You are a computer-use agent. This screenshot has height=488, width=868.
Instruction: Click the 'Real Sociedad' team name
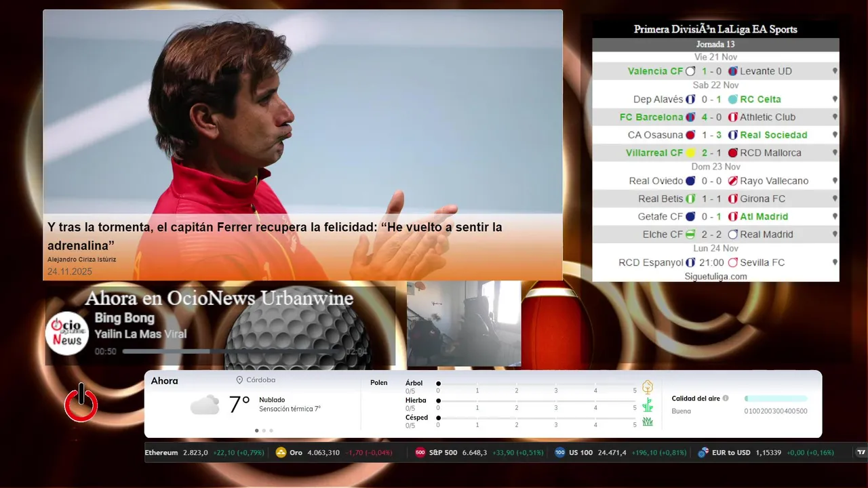coord(774,135)
